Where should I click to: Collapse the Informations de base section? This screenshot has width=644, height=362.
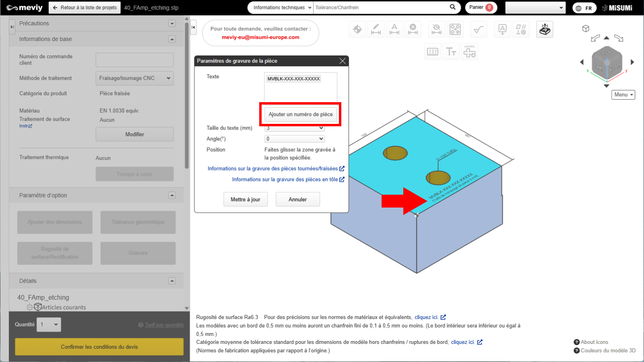pos(172,39)
